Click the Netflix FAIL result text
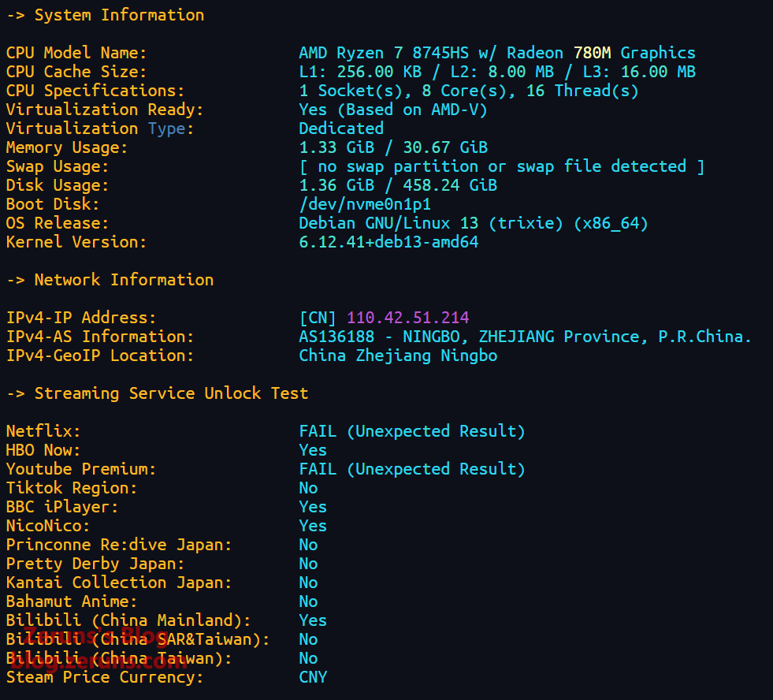The height and width of the screenshot is (700, 773). (411, 431)
